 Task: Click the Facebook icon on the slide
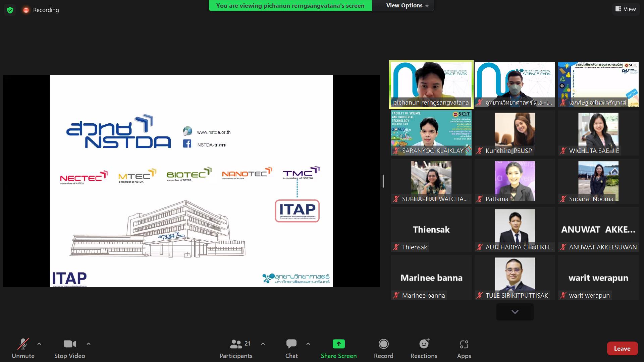(187, 144)
